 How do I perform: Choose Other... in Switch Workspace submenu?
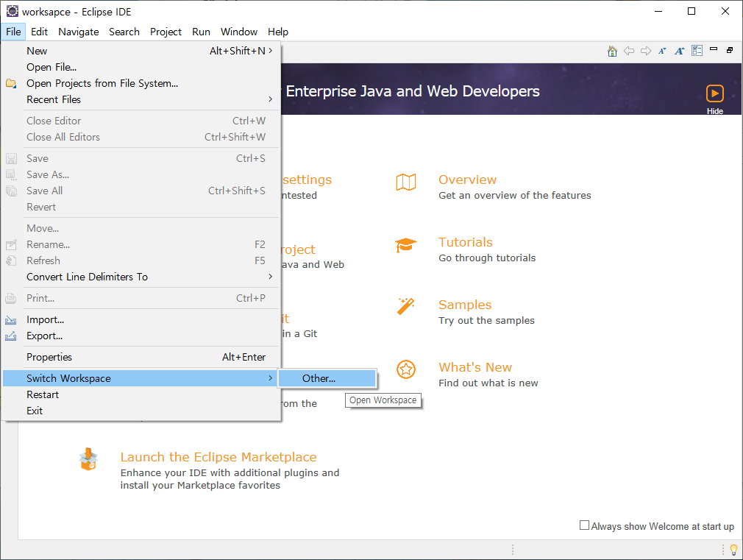coord(327,378)
